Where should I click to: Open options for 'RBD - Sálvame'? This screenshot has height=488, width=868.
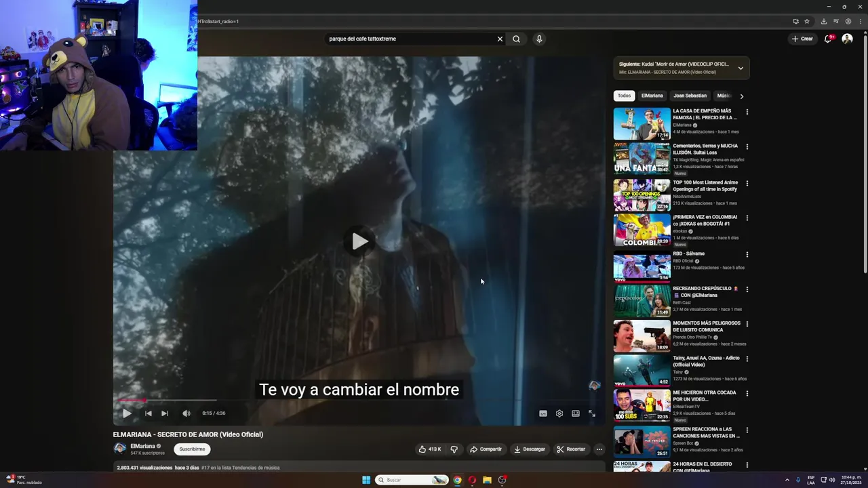point(747,255)
